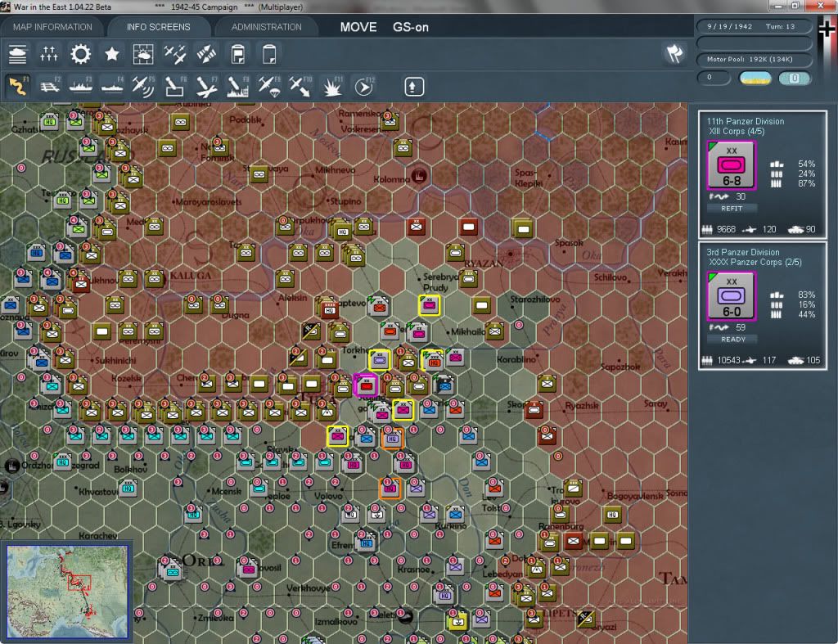Select the F4 amphibious transport mode

pos(111,87)
